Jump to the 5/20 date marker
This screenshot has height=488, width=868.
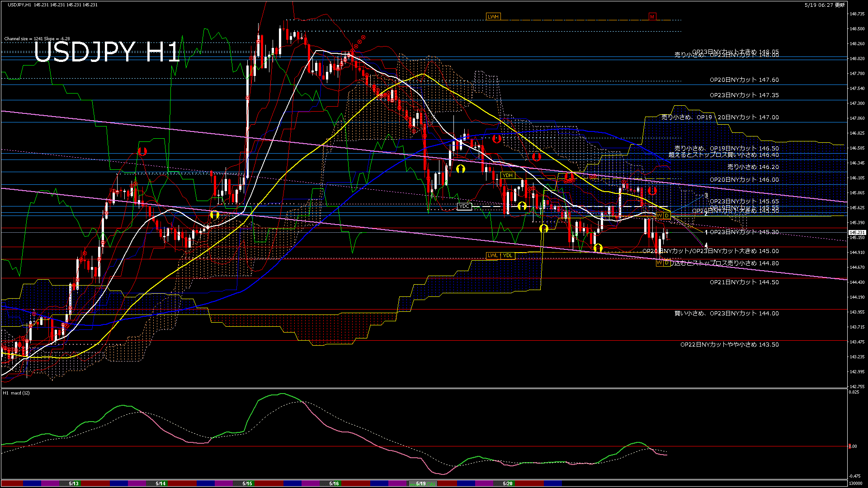coord(508,483)
